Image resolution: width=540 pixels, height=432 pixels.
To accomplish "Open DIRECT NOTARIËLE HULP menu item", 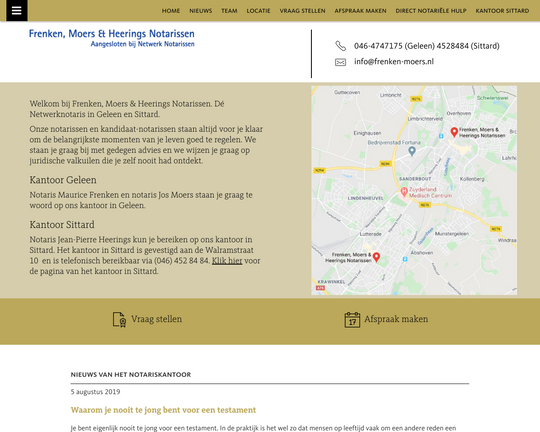I will point(431,11).
